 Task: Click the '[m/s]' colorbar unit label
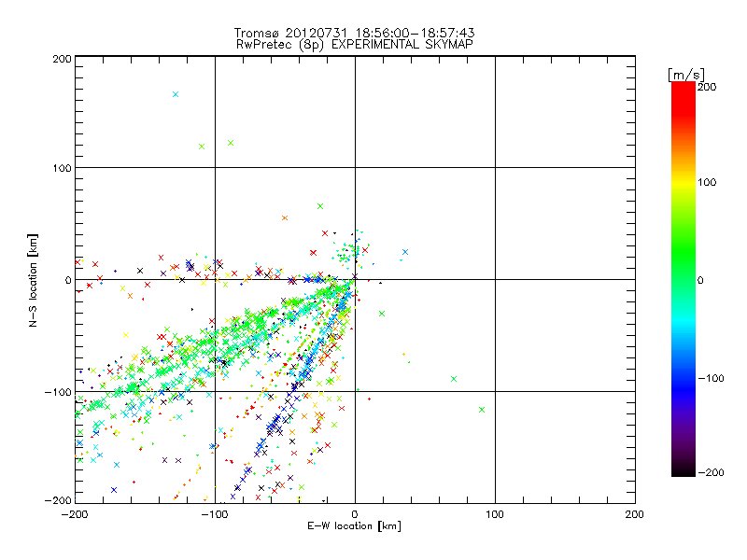pos(685,75)
